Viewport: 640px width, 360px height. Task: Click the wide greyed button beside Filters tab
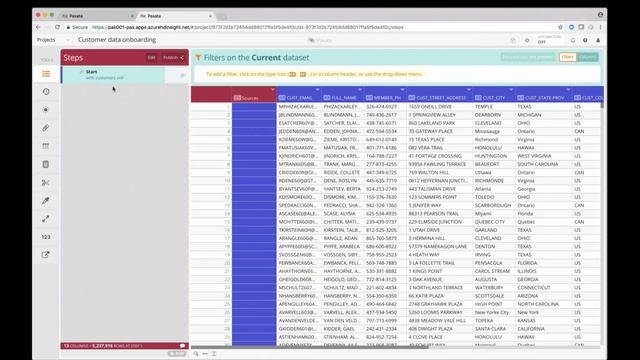tap(528, 57)
